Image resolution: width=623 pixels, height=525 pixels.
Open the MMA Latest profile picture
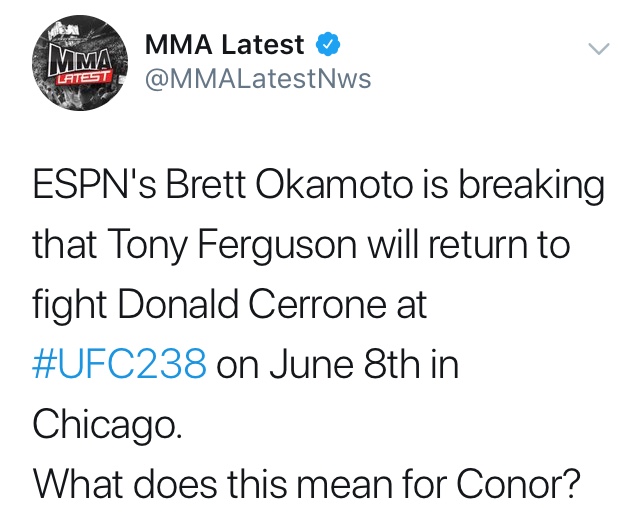coord(80,63)
